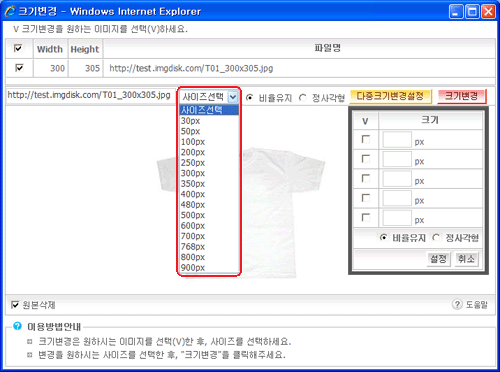Viewport: 500px width, 372px height.
Task: Select 비율유지 radio next to size dropdown
Action: [x=249, y=98]
